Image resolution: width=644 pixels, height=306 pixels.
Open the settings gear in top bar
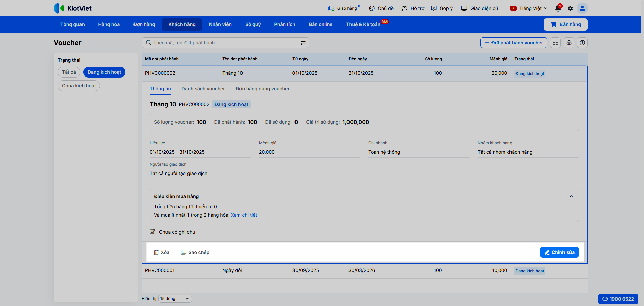[x=570, y=8]
